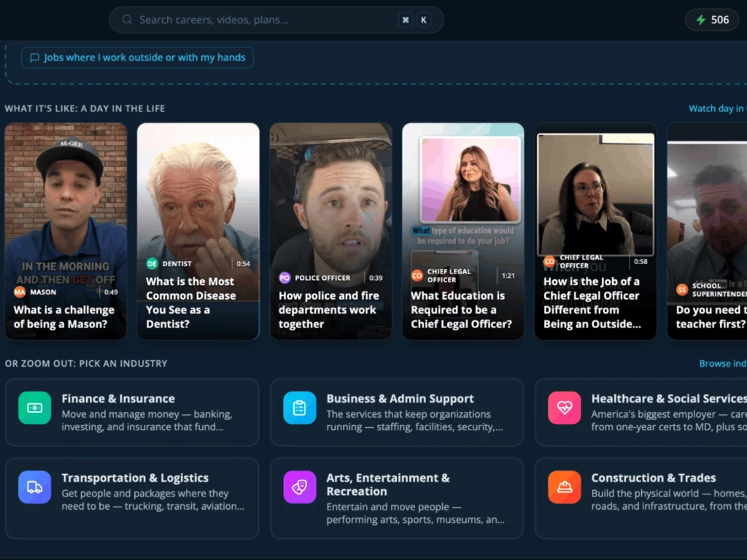Click the 0:58 duration on Chief Legal Officer video
The image size is (747, 560).
640,261
